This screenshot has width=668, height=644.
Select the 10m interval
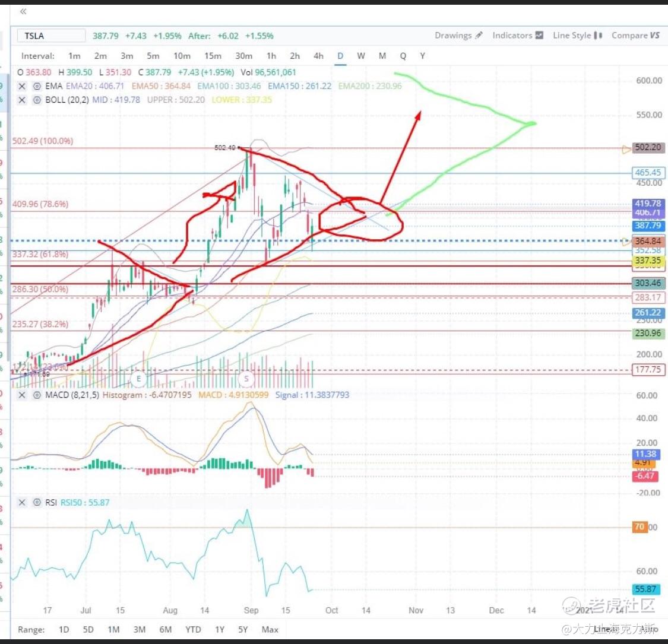click(182, 56)
